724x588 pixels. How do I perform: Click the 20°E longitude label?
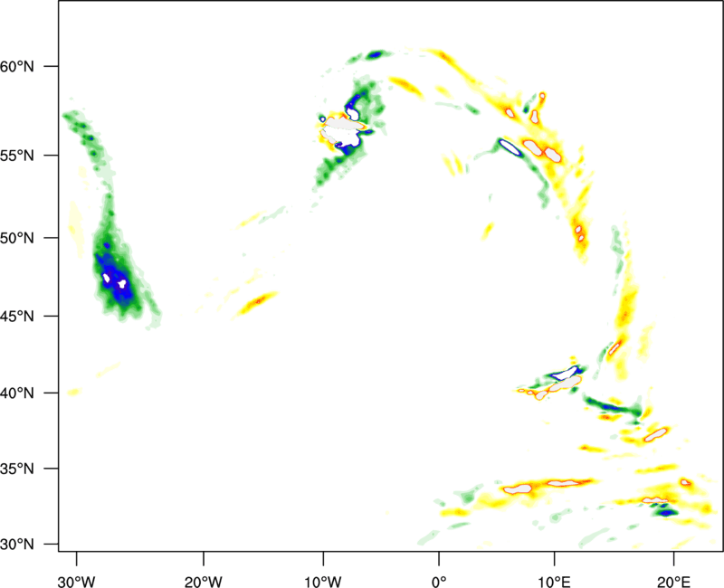coord(673,582)
